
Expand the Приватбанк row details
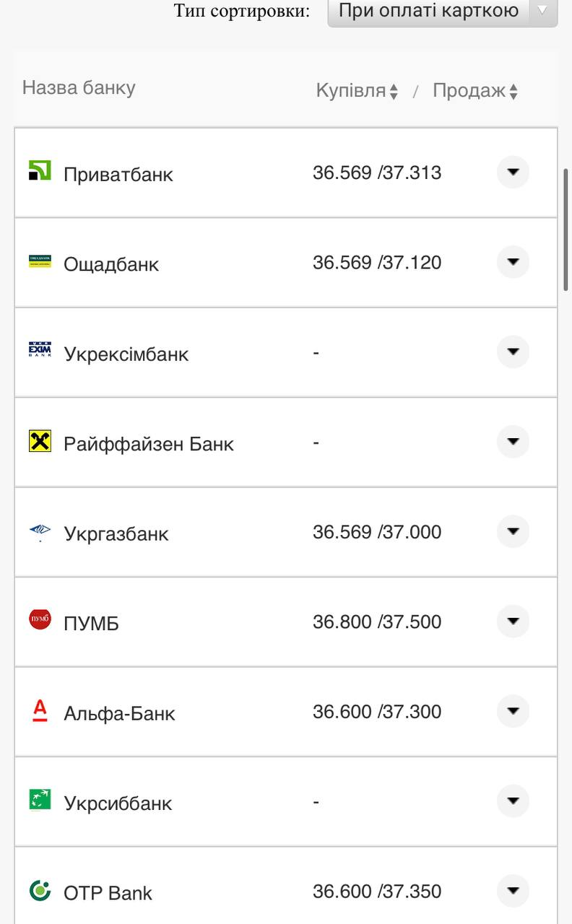[x=513, y=172]
